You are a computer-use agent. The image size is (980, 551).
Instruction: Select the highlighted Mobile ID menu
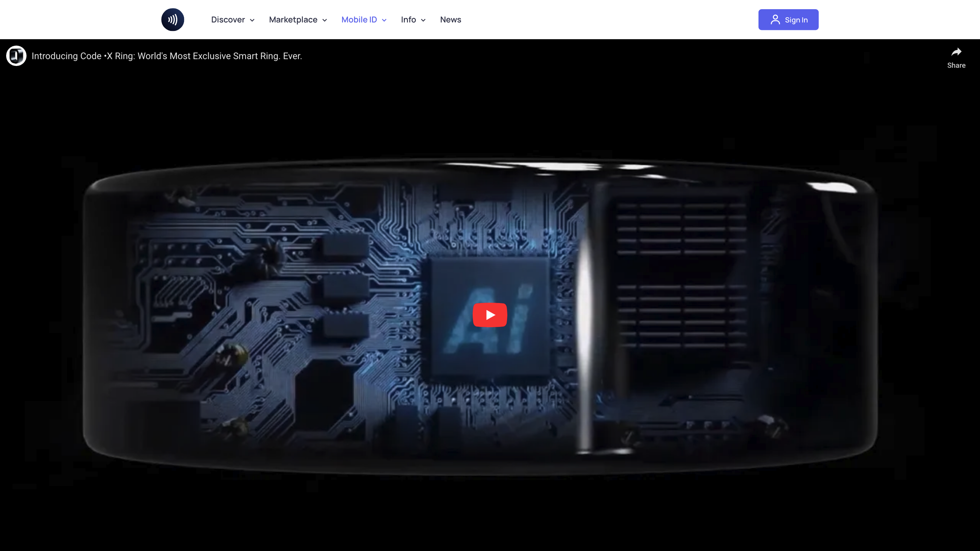click(x=359, y=20)
